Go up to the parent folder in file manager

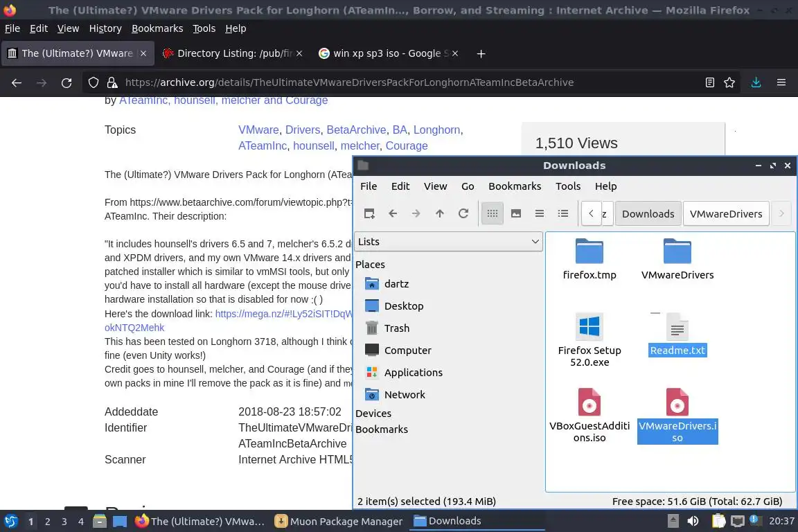tap(440, 213)
